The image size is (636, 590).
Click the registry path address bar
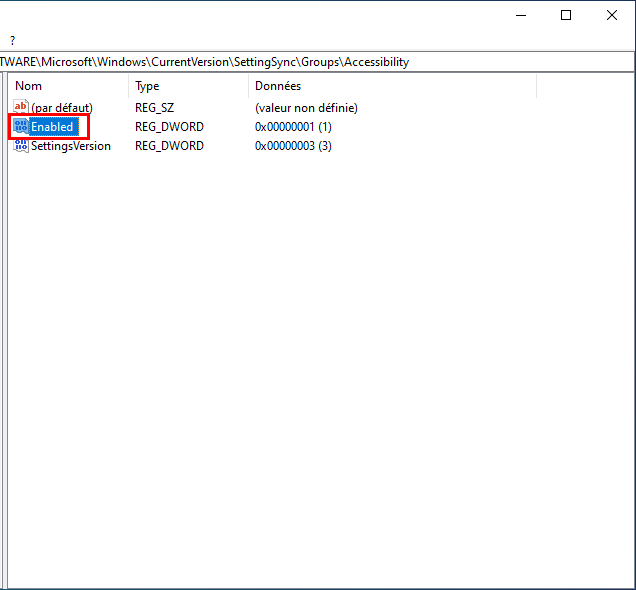[x=317, y=62]
